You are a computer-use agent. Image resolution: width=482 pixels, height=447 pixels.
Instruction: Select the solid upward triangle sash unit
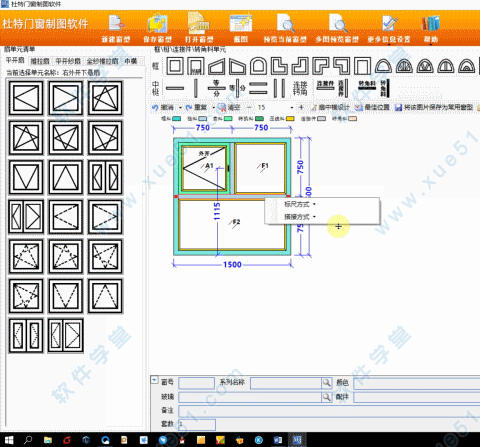pos(66,177)
